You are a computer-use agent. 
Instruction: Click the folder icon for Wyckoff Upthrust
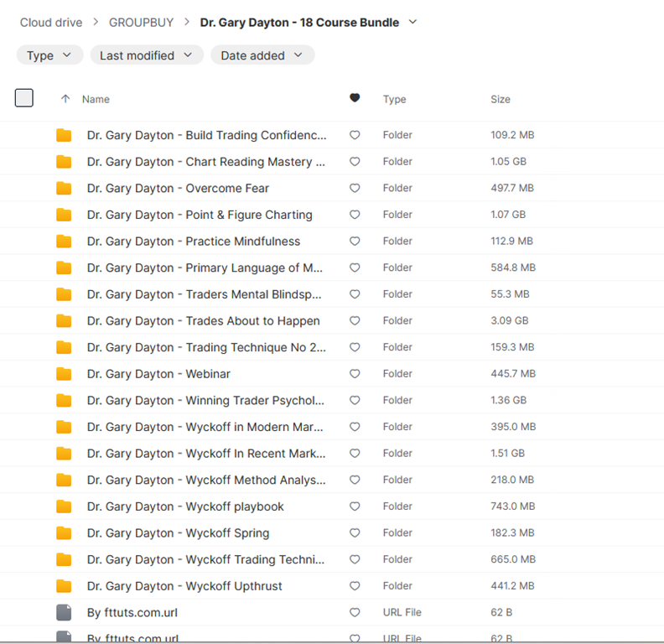coord(64,586)
